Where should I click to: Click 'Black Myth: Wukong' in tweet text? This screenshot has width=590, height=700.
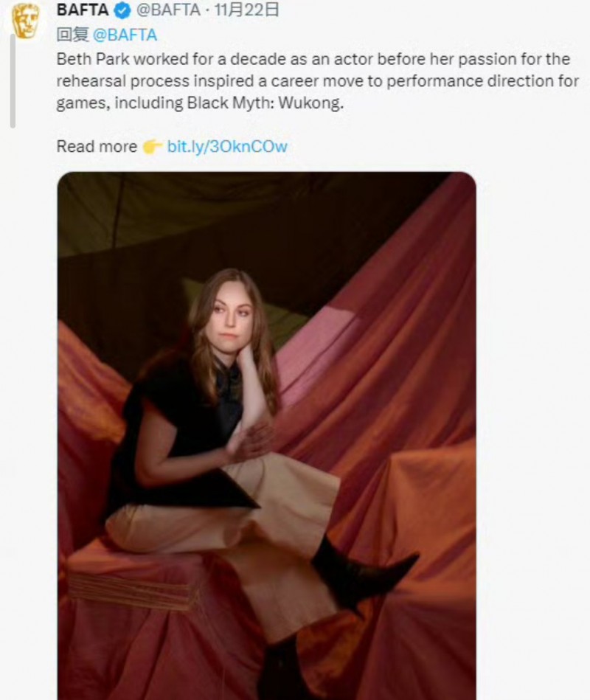click(x=265, y=103)
